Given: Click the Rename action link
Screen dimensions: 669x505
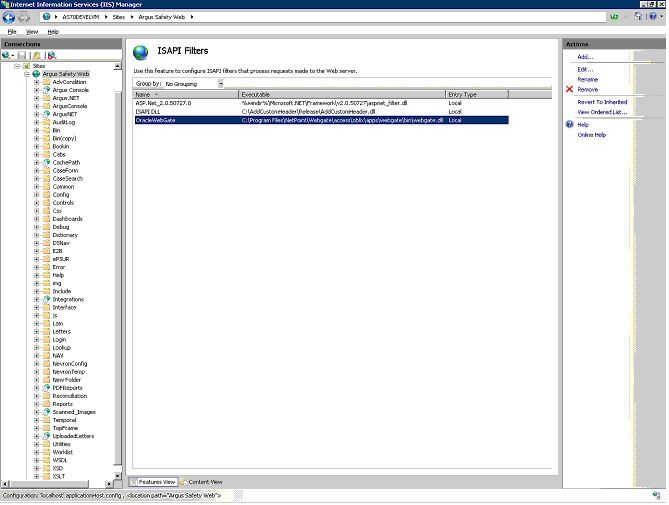Looking at the screenshot, I should tap(588, 79).
